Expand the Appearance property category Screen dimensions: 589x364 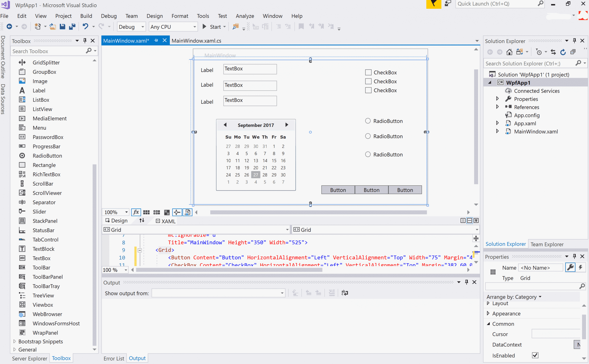488,313
